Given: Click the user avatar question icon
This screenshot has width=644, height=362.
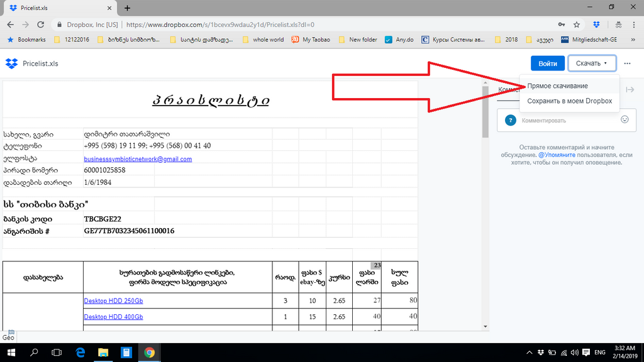Looking at the screenshot, I should coord(511,120).
